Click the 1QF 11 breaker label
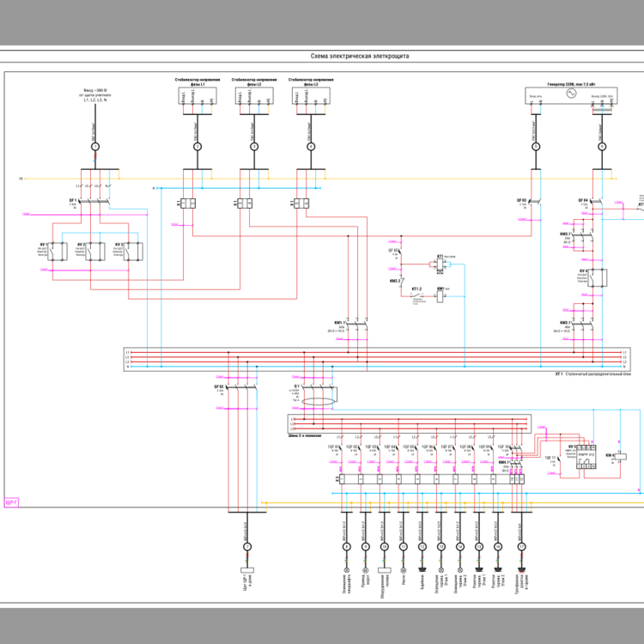Image resolution: width=644 pixels, height=644 pixels. [550, 458]
